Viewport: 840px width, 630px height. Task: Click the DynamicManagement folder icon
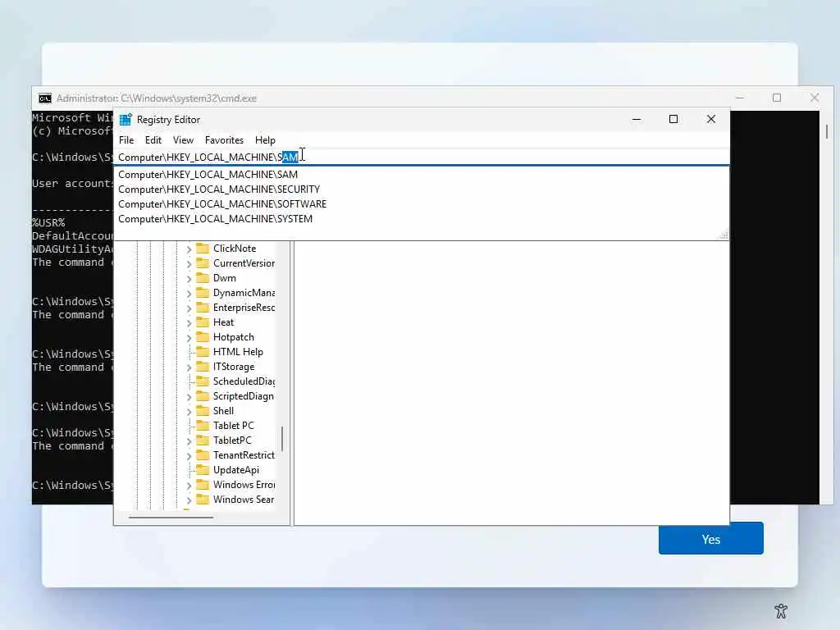203,293
